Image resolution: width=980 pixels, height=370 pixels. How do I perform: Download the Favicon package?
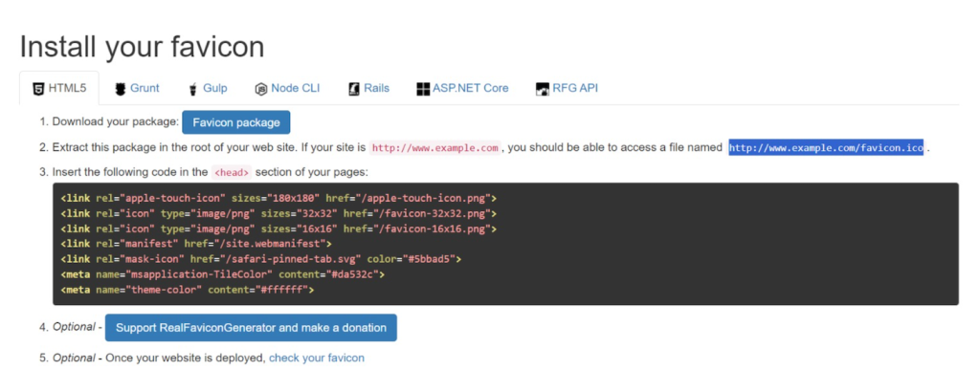tap(236, 122)
